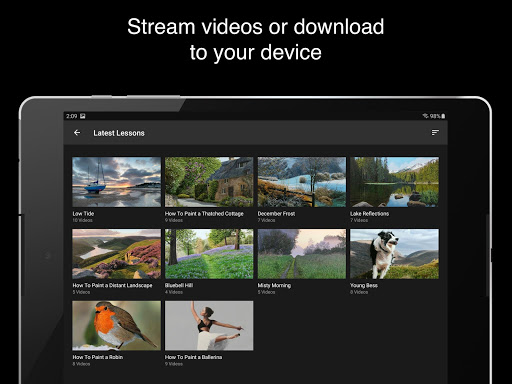
Task: Open the thatched cottage painting thumbnail
Action: click(209, 182)
